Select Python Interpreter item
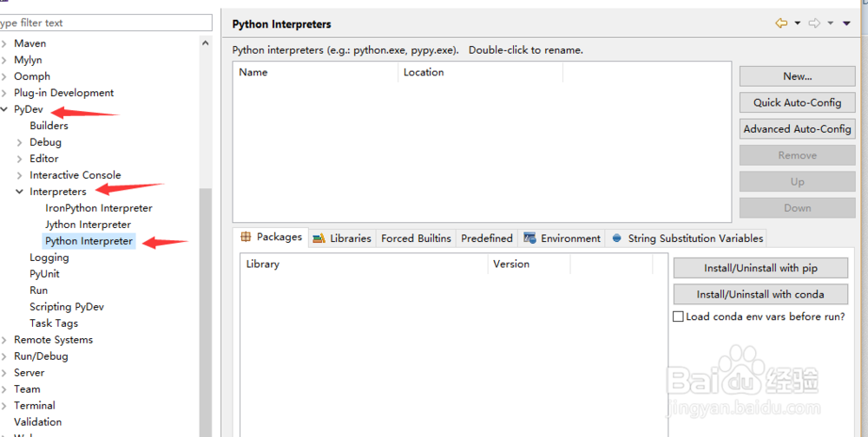This screenshot has width=868, height=437. pyautogui.click(x=89, y=241)
